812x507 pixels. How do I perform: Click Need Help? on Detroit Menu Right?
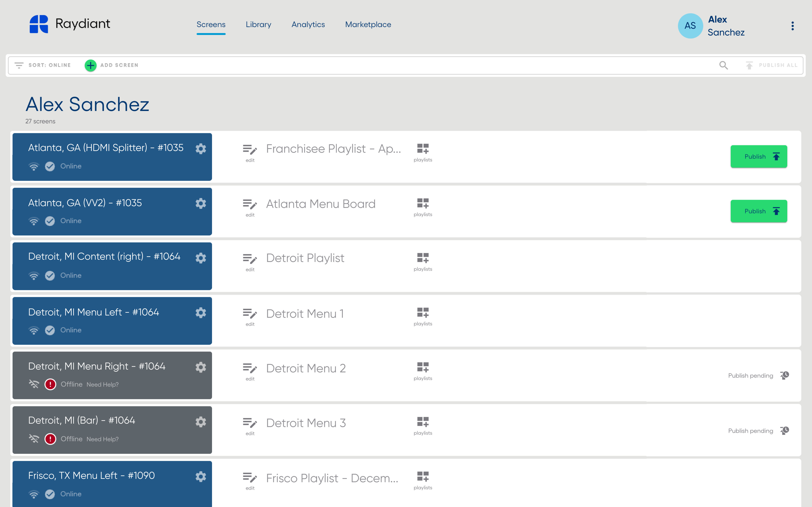(102, 385)
